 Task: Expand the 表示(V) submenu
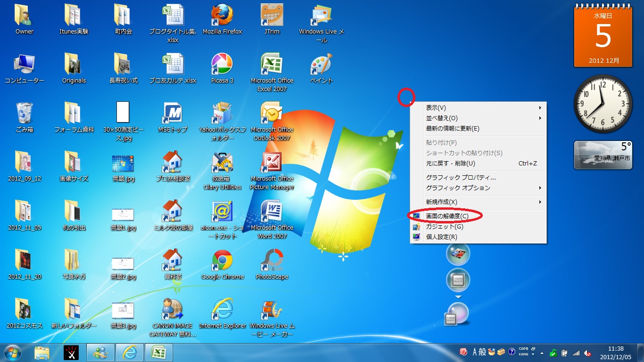478,108
